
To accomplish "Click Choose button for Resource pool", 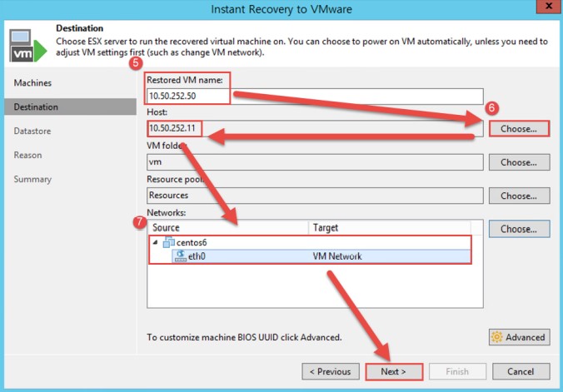I will point(519,196).
